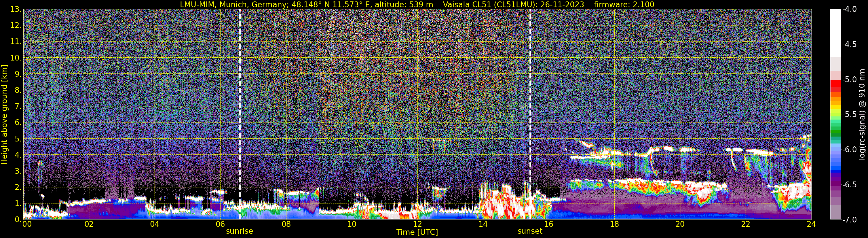Select the white dashed sunset marker line

coord(530,114)
